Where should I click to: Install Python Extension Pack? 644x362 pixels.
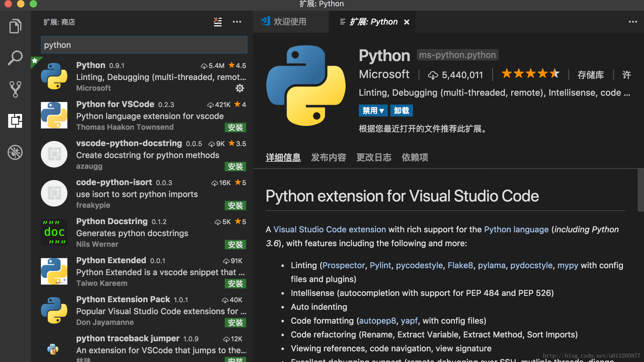235,323
